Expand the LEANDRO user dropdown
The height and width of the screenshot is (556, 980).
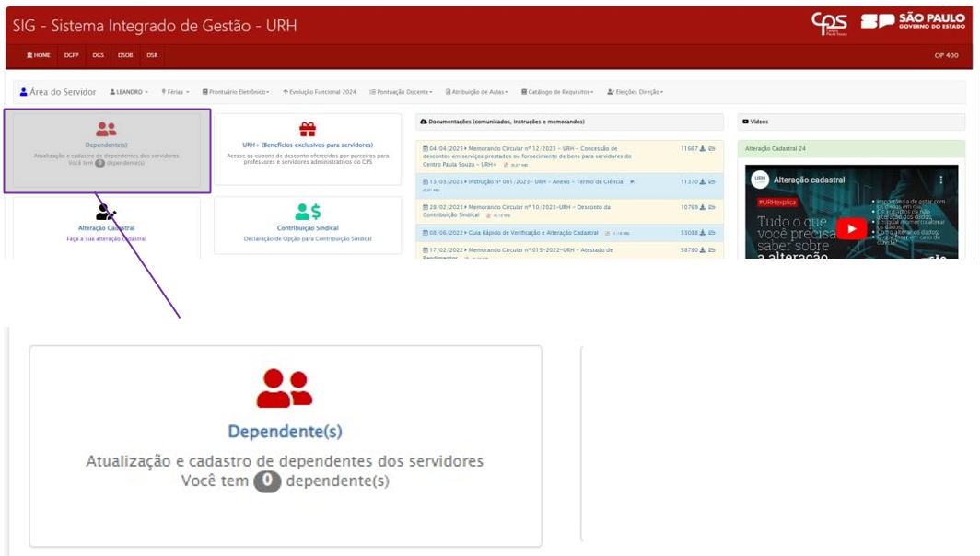pos(129,92)
